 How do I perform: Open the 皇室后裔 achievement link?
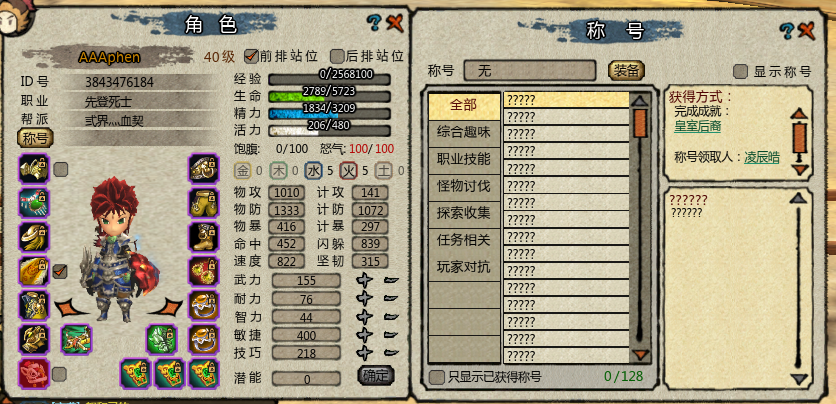pyautogui.click(x=697, y=126)
